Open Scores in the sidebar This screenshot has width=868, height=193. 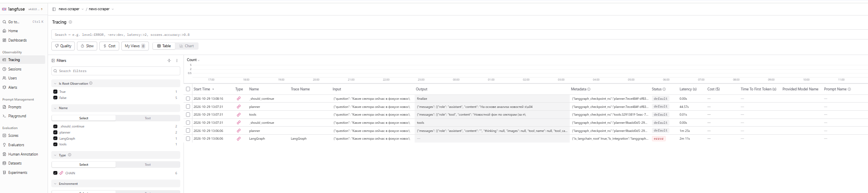tap(13, 136)
